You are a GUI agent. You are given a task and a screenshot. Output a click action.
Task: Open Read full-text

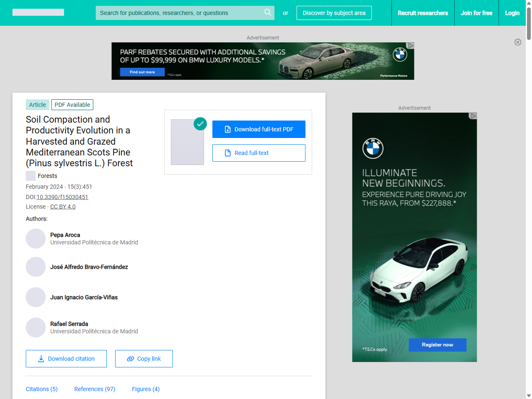pyautogui.click(x=259, y=153)
